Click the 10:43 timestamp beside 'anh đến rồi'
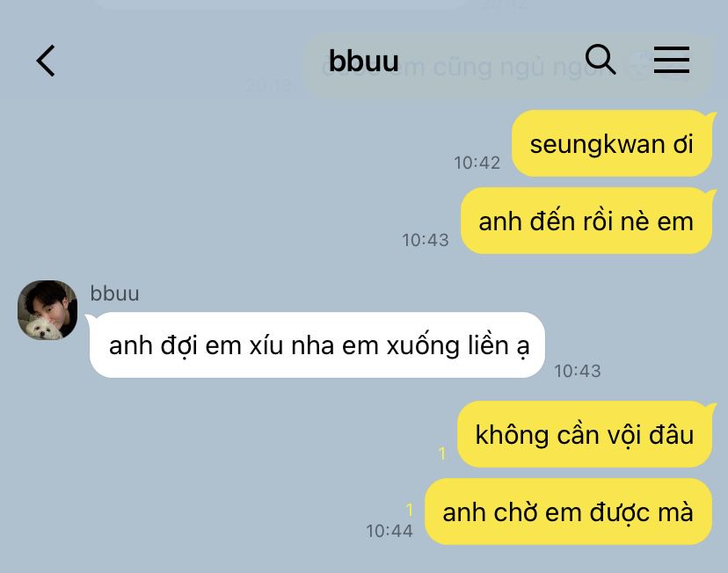 click(x=426, y=240)
